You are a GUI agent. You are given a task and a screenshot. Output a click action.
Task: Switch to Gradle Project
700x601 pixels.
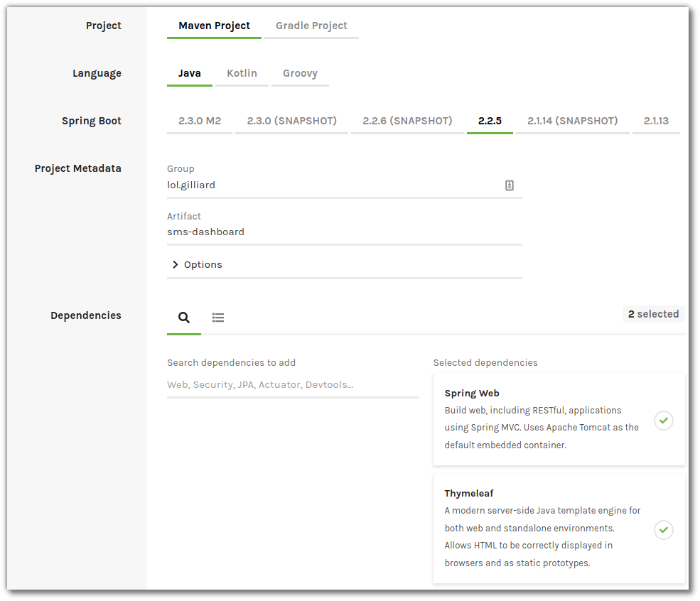pos(311,26)
